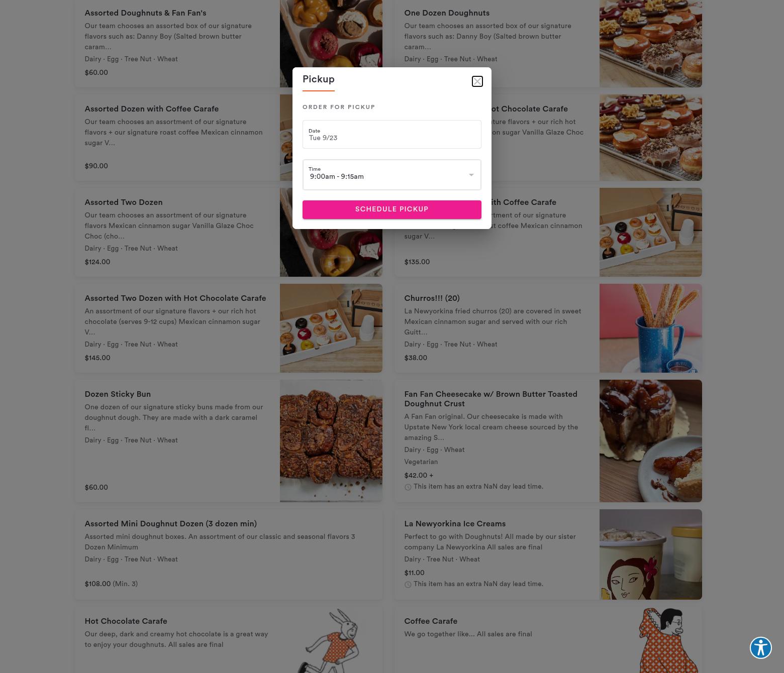The image size is (784, 673).
Task: Close the Pickup dialog with the X icon
Action: tap(477, 81)
